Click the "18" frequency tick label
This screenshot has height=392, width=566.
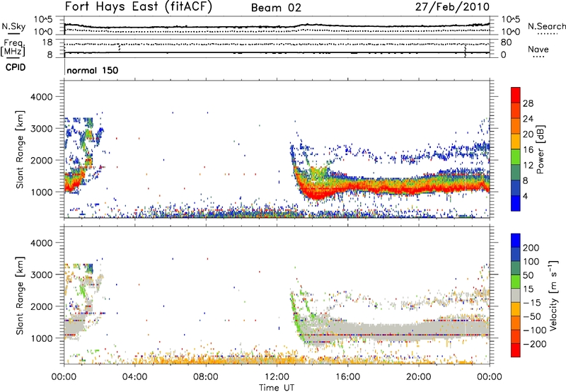47,42
